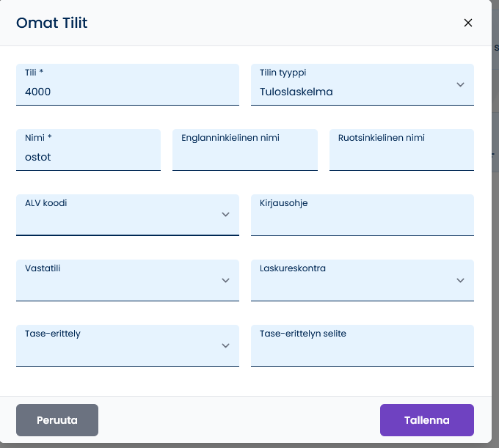Screen dimensions: 499x448
Task: Activate the Tase-erittelyn selite field
Action: point(363,345)
